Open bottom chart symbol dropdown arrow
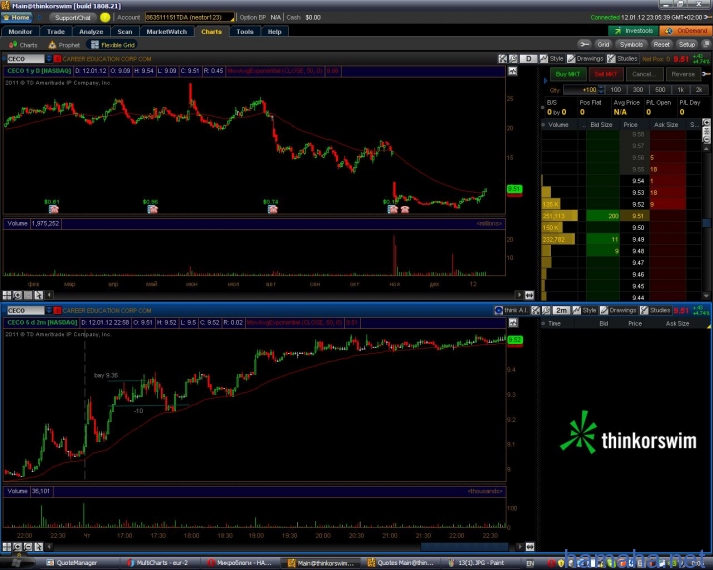 48,310
